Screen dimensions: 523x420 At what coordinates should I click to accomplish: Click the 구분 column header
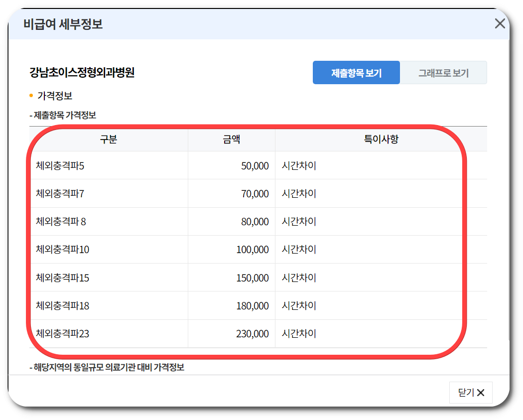pos(109,139)
